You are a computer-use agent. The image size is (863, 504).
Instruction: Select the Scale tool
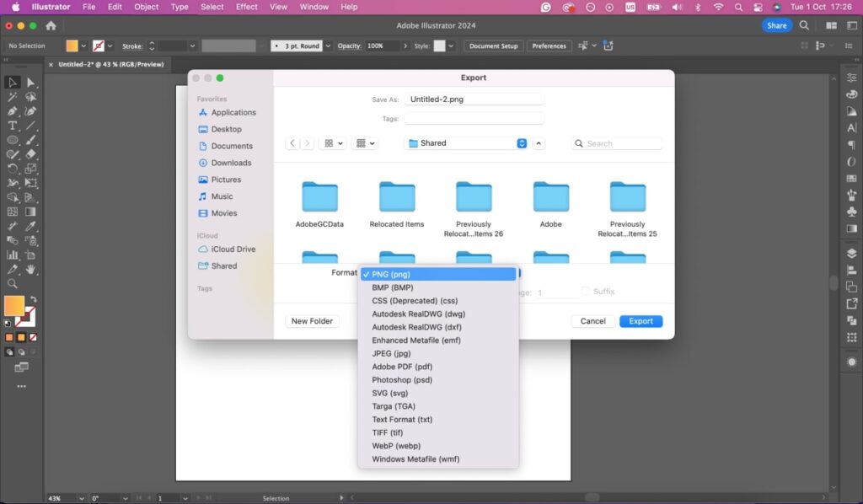pyautogui.click(x=31, y=169)
